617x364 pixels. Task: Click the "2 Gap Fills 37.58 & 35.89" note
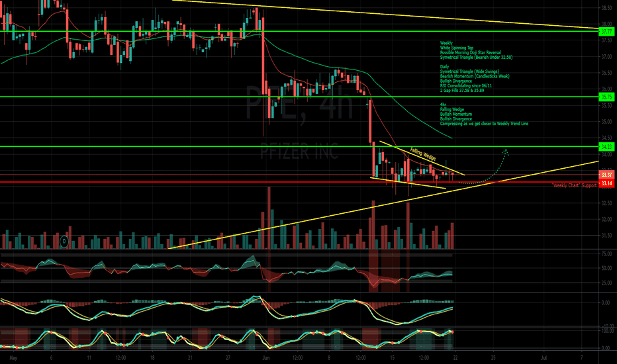coord(462,91)
